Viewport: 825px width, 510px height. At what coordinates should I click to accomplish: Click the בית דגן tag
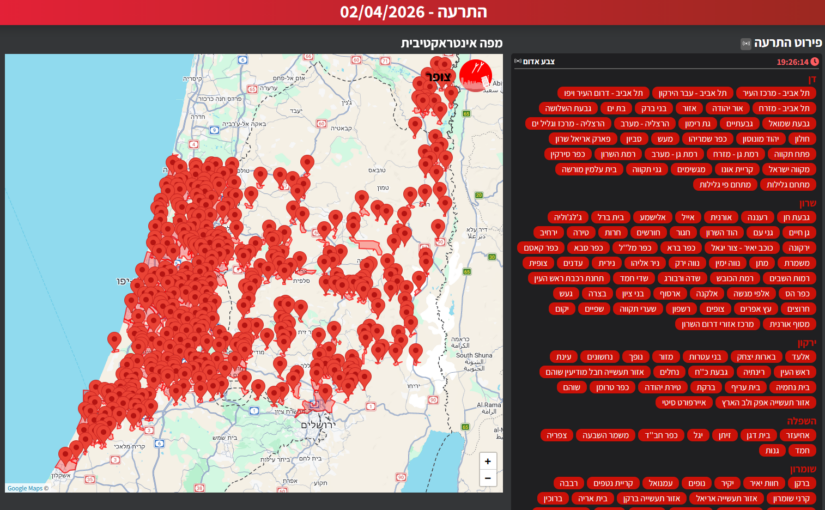758,435
